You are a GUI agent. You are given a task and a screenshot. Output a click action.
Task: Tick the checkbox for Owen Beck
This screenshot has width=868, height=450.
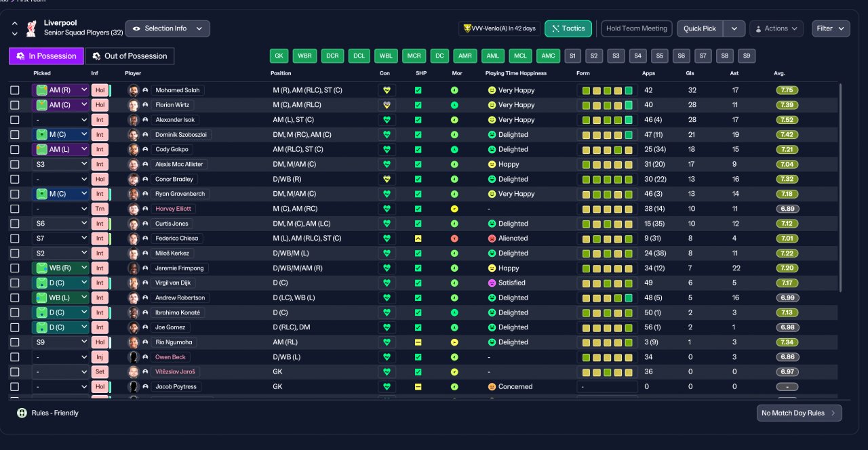(15, 357)
